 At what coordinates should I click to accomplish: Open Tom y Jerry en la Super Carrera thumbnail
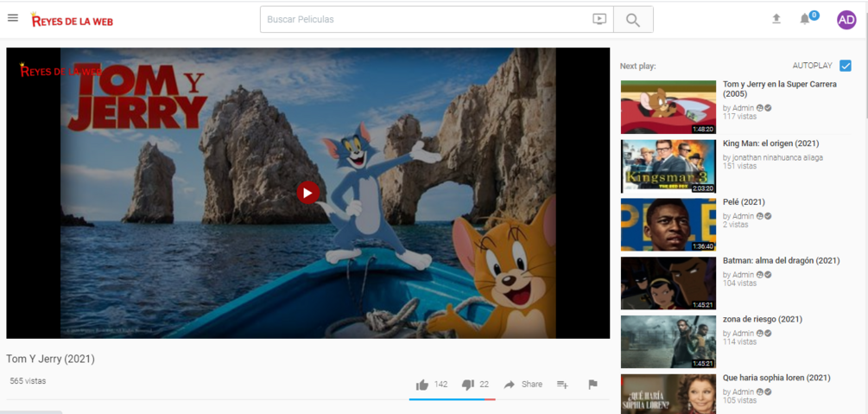(668, 107)
